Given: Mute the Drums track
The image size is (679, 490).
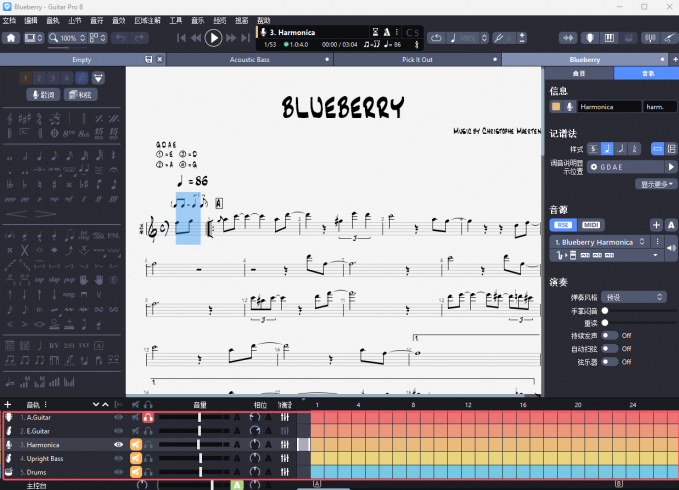Looking at the screenshot, I should tap(134, 471).
